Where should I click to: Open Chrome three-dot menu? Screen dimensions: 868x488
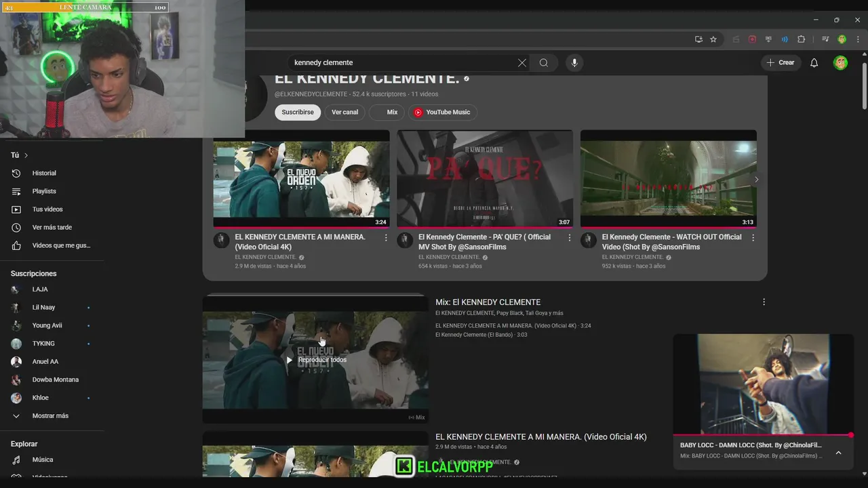857,39
